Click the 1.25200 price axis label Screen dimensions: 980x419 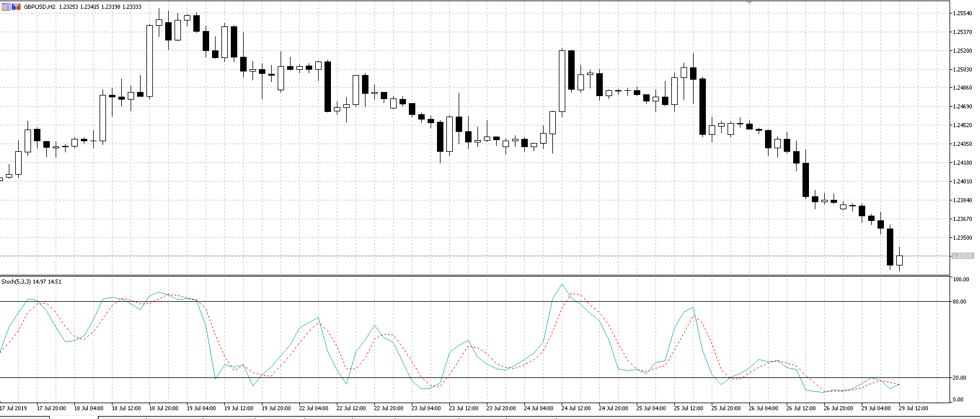pyautogui.click(x=962, y=51)
